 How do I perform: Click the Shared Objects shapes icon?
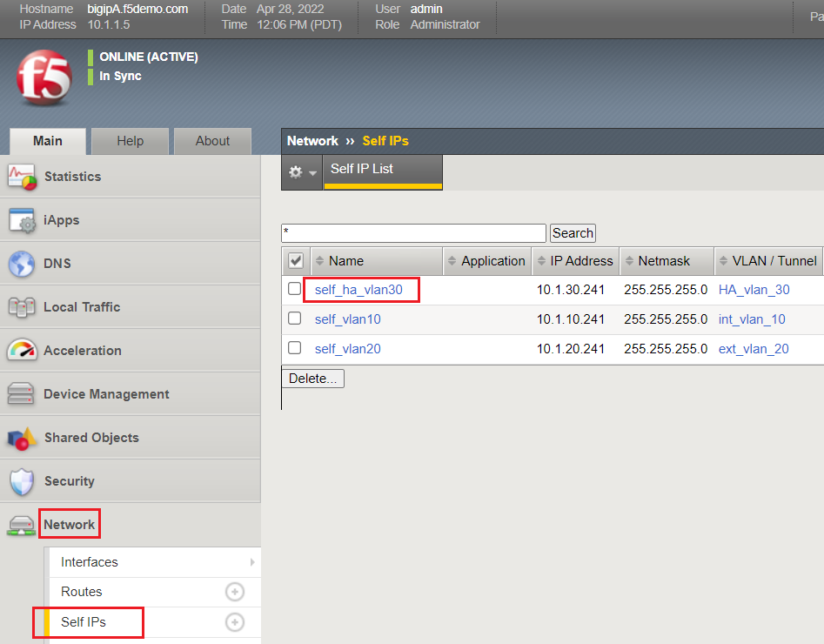pos(22,438)
